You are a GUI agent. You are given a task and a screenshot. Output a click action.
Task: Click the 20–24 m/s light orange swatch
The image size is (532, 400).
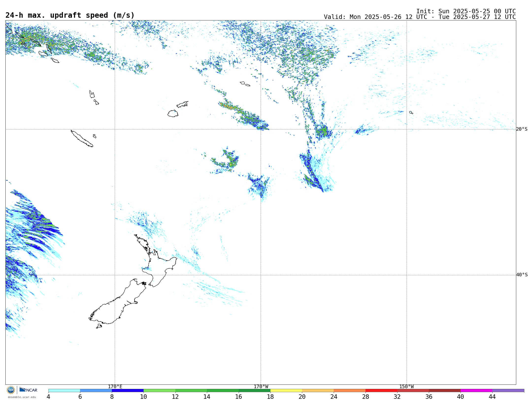318,391
